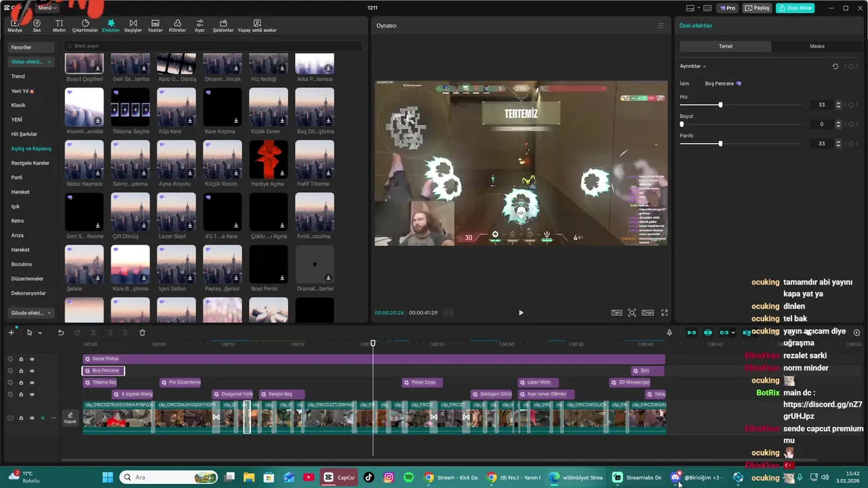Open the player hamburger menu
This screenshot has width=868, height=488.
coord(660,26)
